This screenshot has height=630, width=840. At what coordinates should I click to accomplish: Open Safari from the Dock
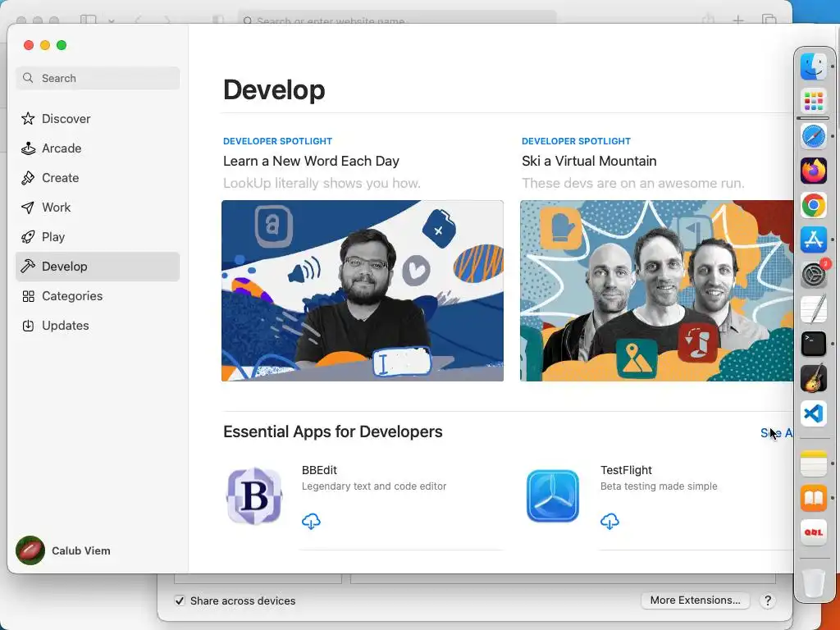813,135
